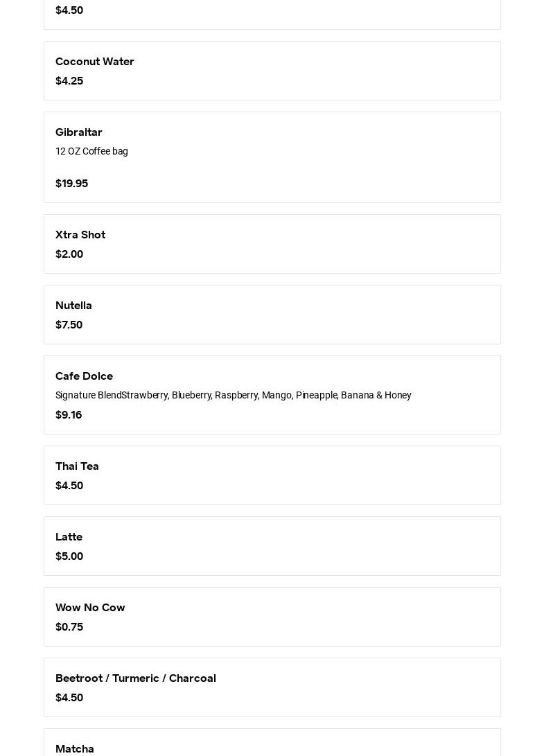Click the $7.50 Nutella price
This screenshot has height=756, width=544.
coord(69,325)
